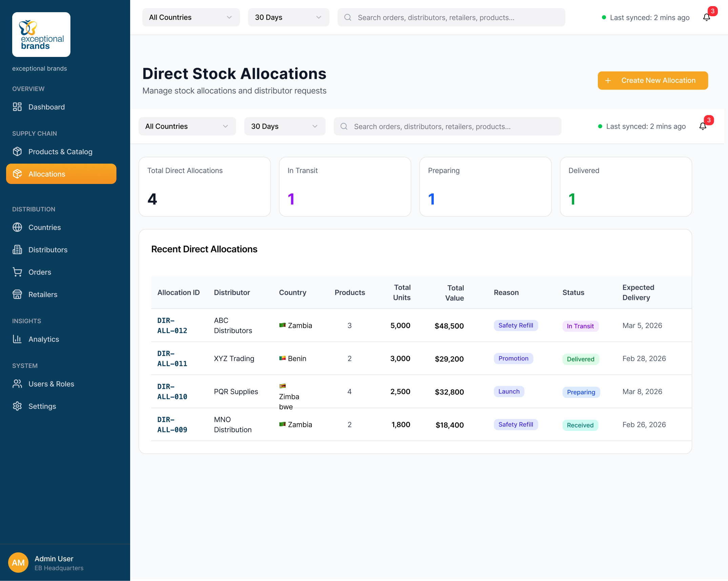Screen dimensions: 728x581
Task: Open allocation DIR-ALL-011 link
Action: (172, 359)
